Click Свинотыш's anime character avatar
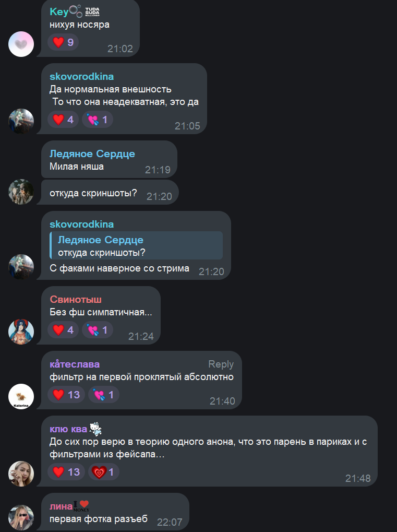The height and width of the screenshot is (532, 397). pyautogui.click(x=21, y=332)
